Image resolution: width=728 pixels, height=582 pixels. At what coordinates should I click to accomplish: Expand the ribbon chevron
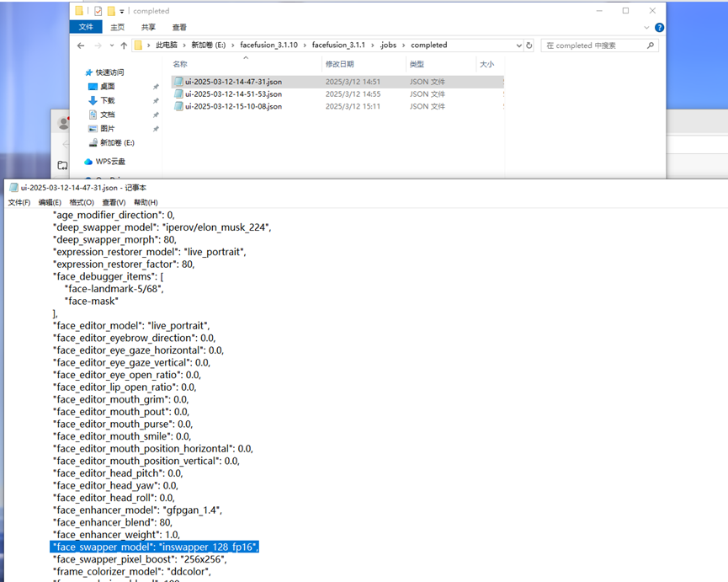pos(646,28)
